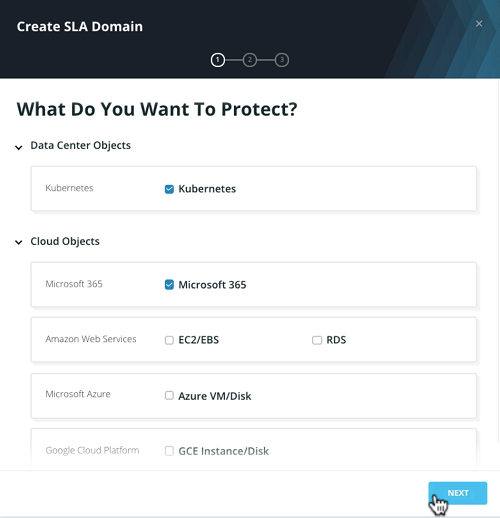Collapse the Cloud Objects section
Screen dimensions: 500x518
pos(19,242)
